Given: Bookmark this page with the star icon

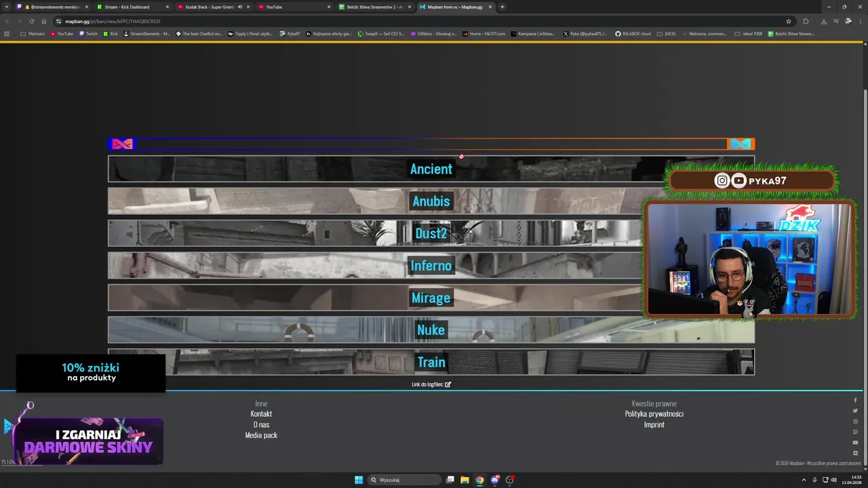Looking at the screenshot, I should coord(789,21).
